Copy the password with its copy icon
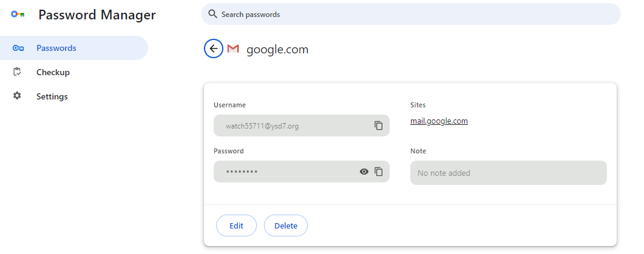 378,172
